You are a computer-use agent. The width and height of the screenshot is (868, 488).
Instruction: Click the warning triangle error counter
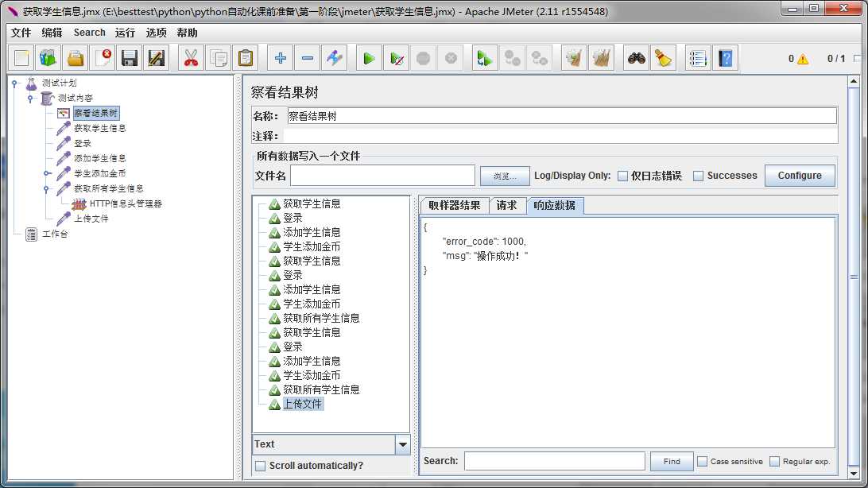[803, 59]
